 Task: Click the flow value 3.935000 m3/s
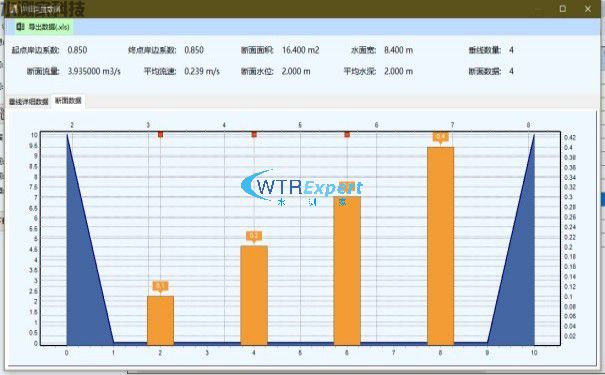[x=94, y=71]
